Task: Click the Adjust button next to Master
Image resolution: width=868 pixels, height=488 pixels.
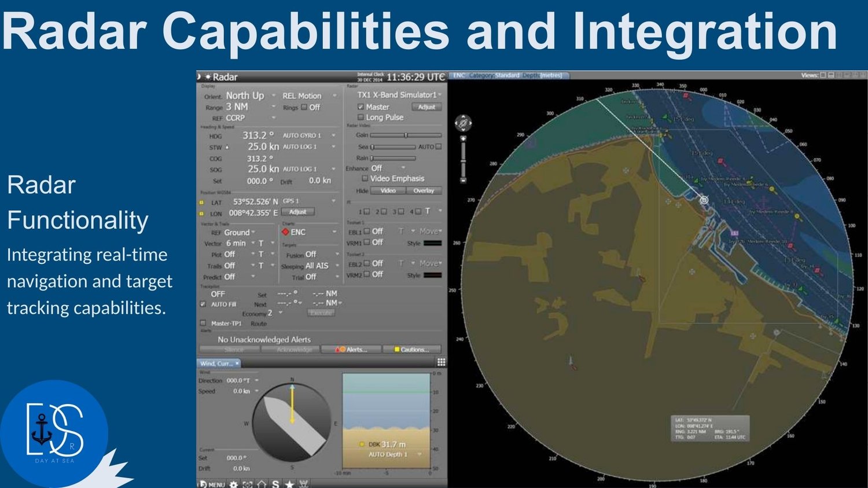Action: 426,107
